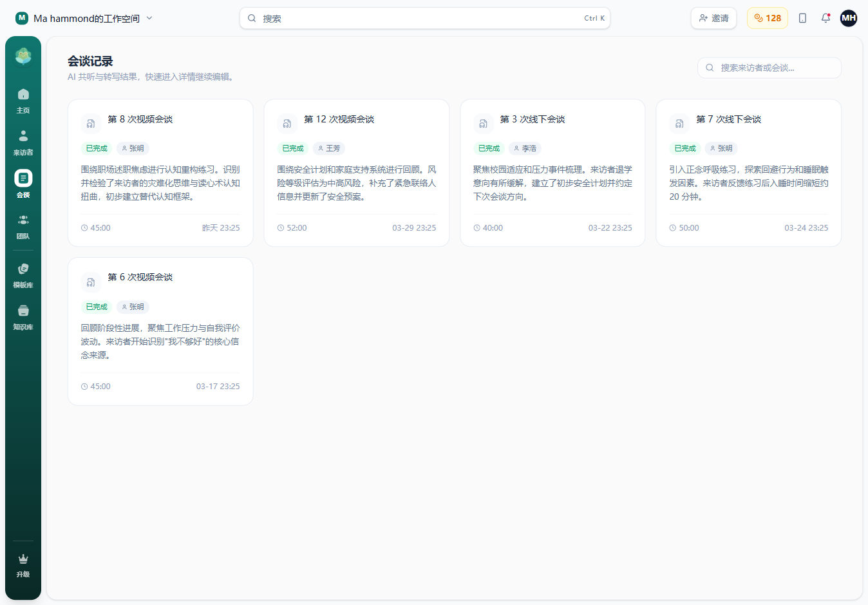Open the MH user avatar menu
Image resolution: width=868 pixels, height=605 pixels.
pyautogui.click(x=849, y=18)
